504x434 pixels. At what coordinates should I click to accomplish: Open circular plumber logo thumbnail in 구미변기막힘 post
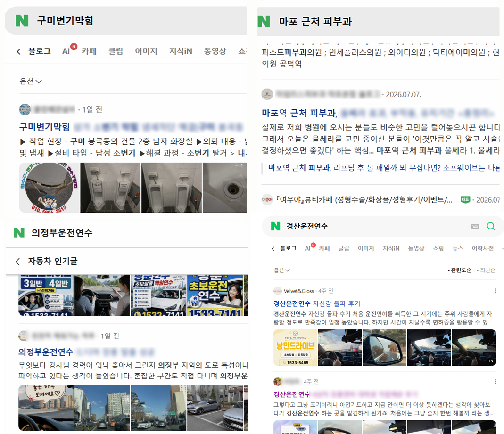click(49, 188)
